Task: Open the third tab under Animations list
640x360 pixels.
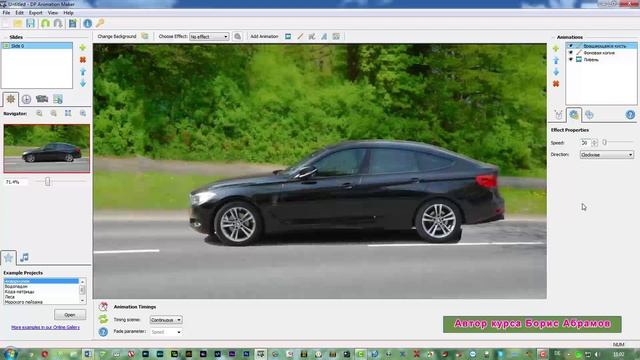Action: [589, 115]
